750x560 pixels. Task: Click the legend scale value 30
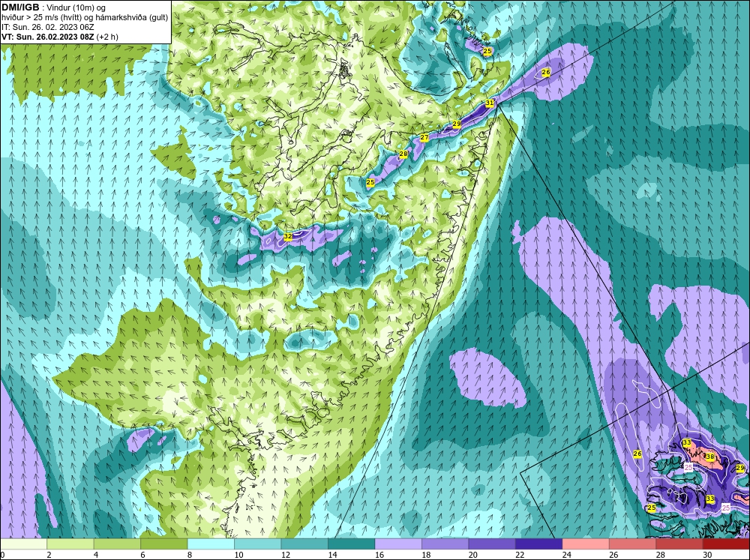pyautogui.click(x=707, y=555)
